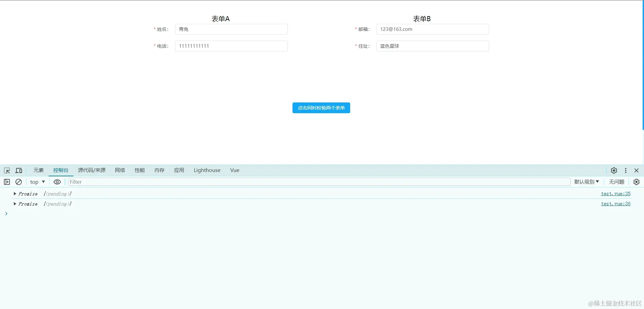
Task: Open the 内存 tab
Action: pos(159,170)
